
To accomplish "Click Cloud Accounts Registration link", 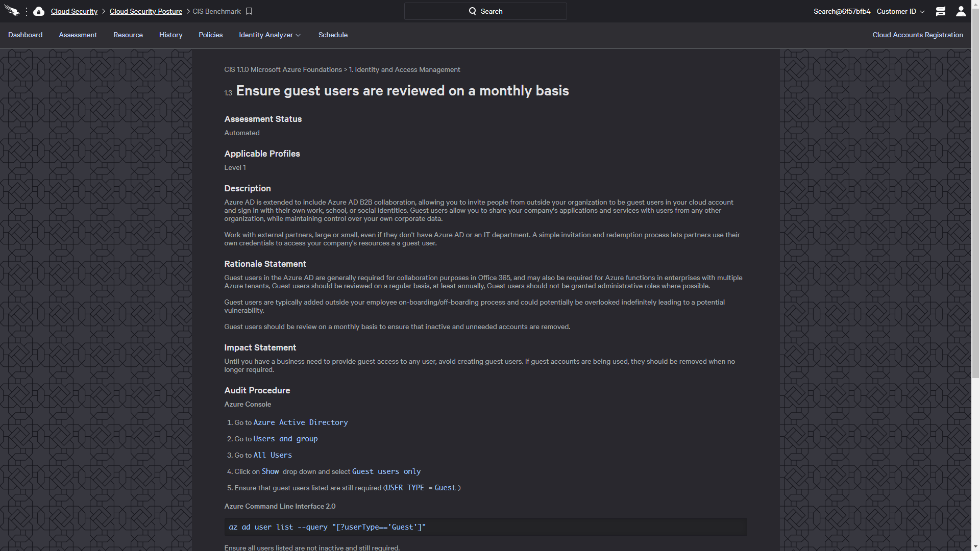I will pyautogui.click(x=918, y=35).
